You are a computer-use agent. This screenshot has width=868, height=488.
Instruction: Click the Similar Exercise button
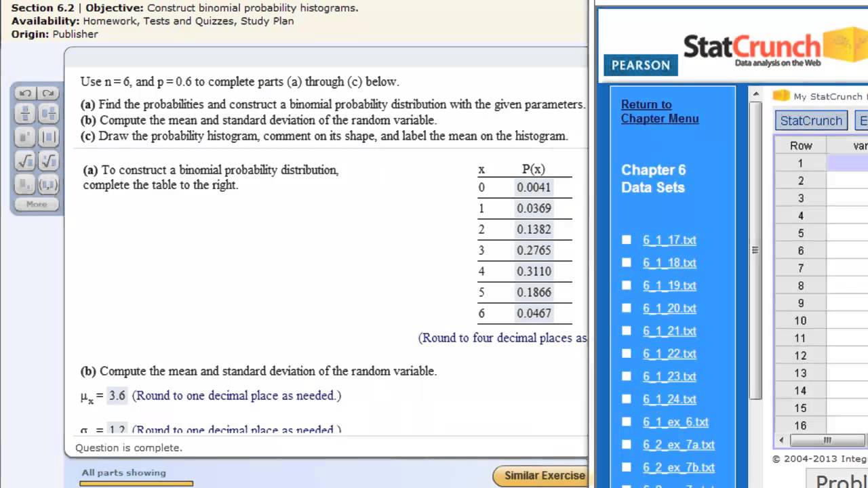(x=540, y=476)
